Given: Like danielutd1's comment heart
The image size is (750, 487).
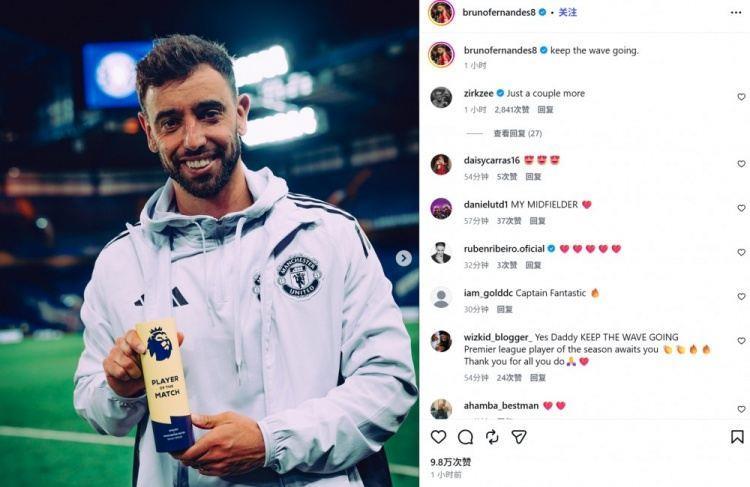Looking at the screenshot, I should pyautogui.click(x=741, y=208).
